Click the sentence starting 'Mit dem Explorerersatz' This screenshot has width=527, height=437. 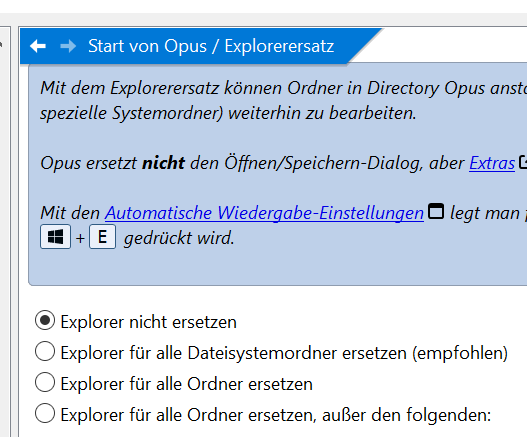[x=283, y=101]
